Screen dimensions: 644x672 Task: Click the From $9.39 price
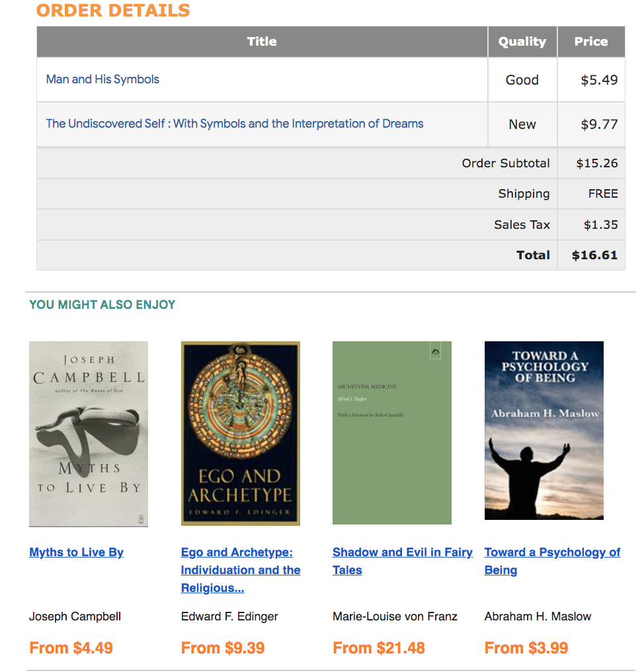[223, 648]
